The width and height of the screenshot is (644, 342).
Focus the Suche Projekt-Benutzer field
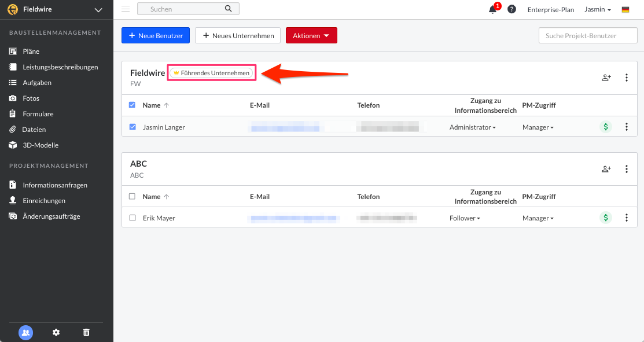coord(588,36)
